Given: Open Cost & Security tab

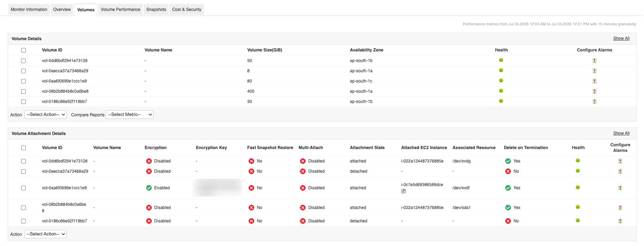Looking at the screenshot, I should click(187, 10).
